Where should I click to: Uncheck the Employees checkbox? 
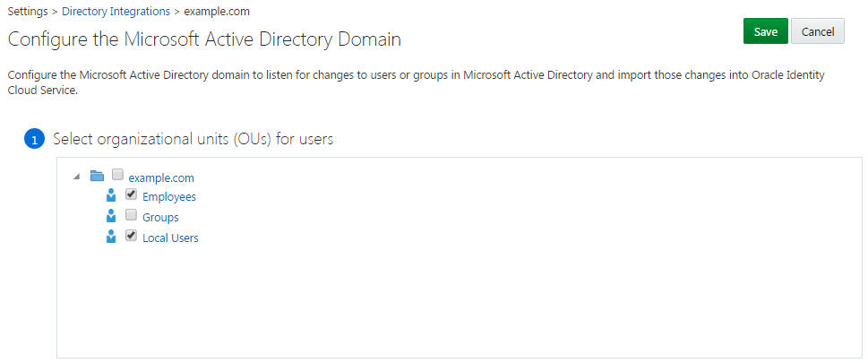(x=132, y=194)
